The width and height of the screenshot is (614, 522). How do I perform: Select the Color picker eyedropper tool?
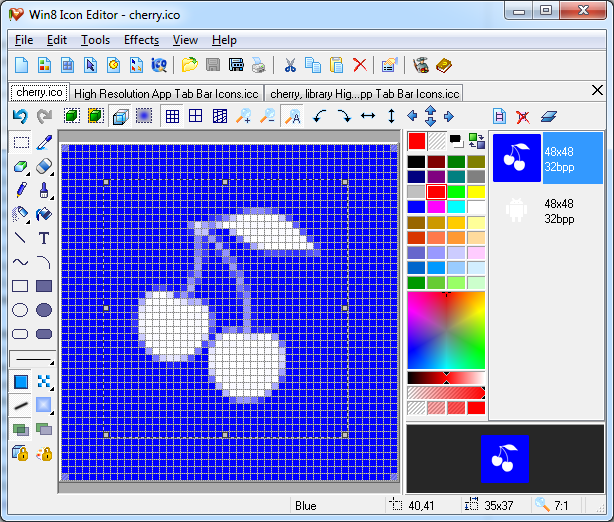coord(44,142)
